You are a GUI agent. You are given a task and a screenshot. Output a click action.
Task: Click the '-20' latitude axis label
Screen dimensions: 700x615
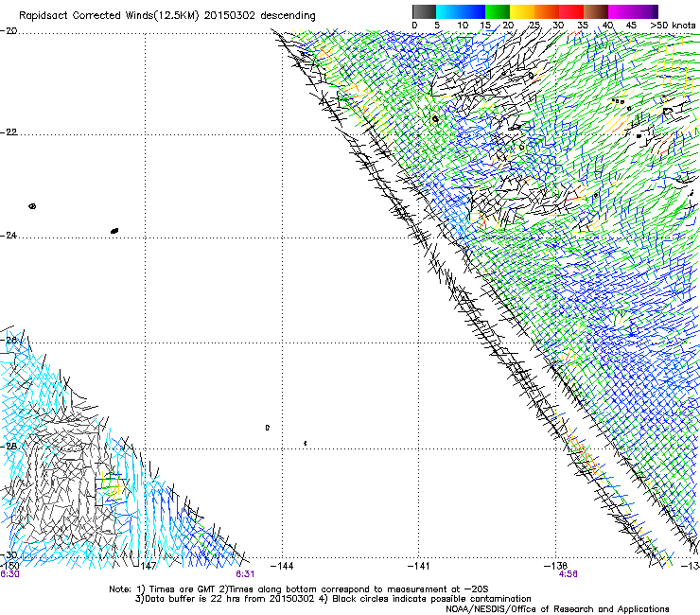(9, 31)
